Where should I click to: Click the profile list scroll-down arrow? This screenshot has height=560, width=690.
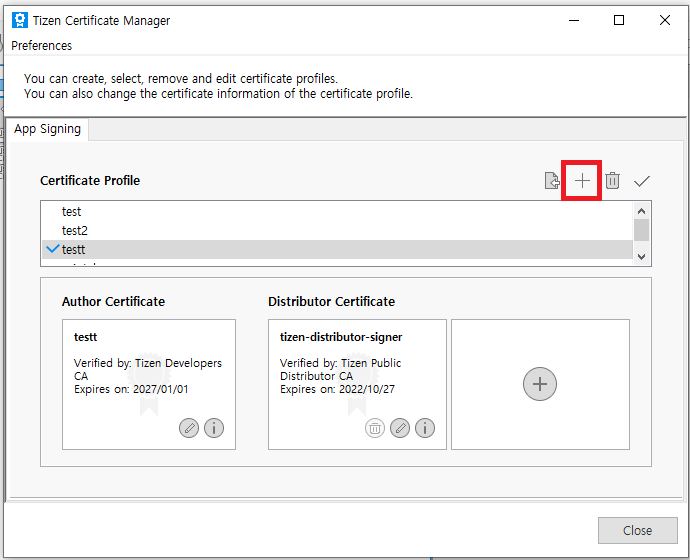point(642,257)
